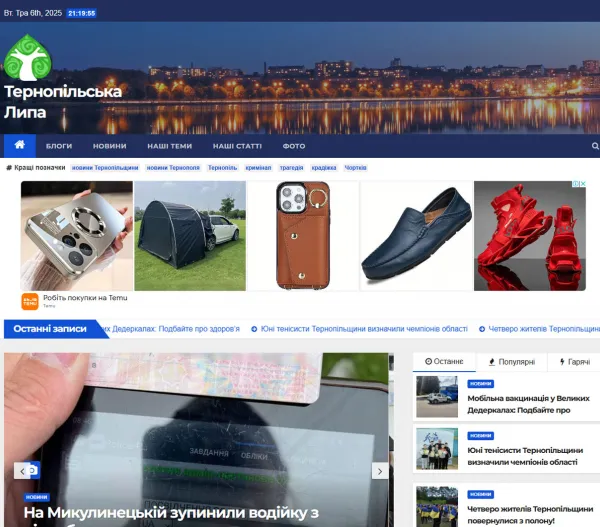Click thumbnail of mobile vaccination article
This screenshot has height=527, width=600.
[x=437, y=396]
